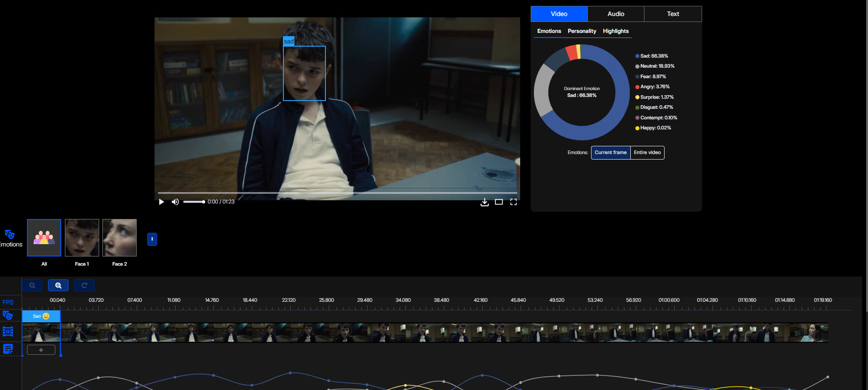Mute the video speaker icon
This screenshot has width=868, height=390.
pyautogui.click(x=175, y=202)
